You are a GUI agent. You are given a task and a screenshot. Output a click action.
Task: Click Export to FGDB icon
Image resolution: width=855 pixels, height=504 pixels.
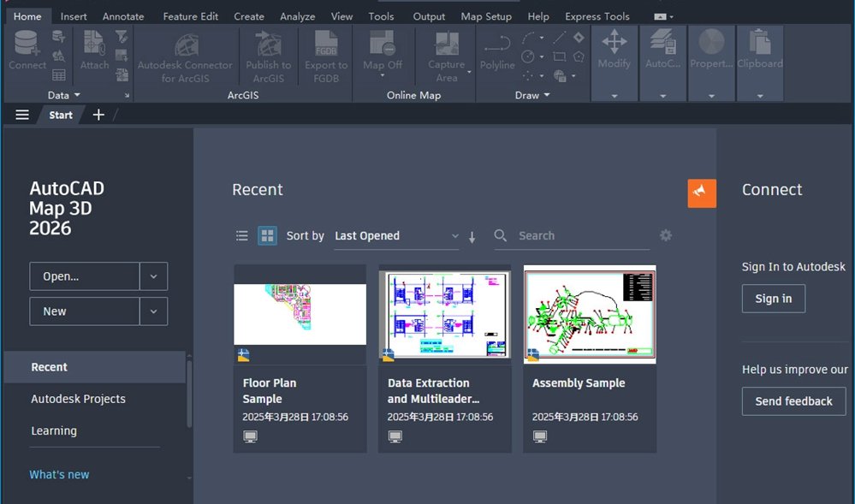[326, 44]
